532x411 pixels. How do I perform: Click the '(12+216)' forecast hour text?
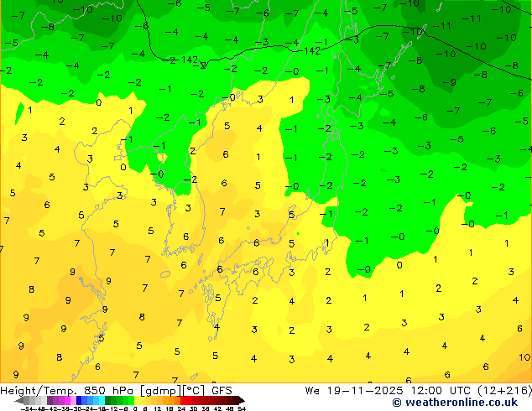505,391
